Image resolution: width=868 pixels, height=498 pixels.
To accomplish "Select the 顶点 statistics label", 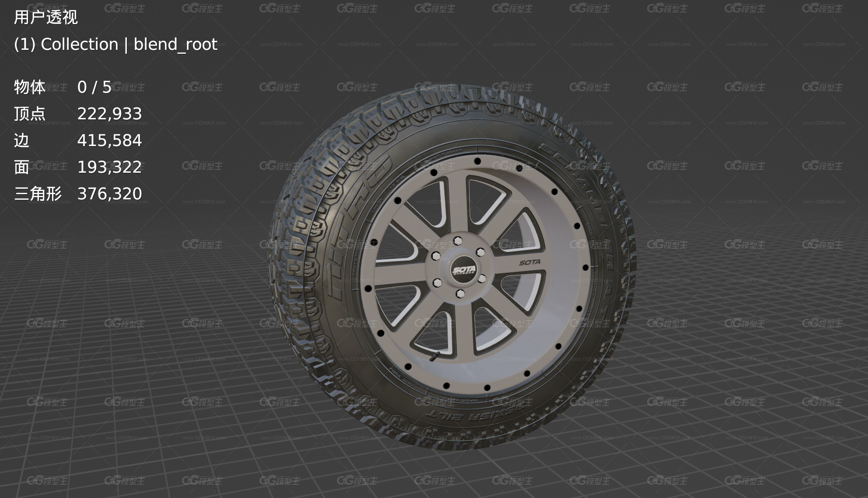I will 29,114.
